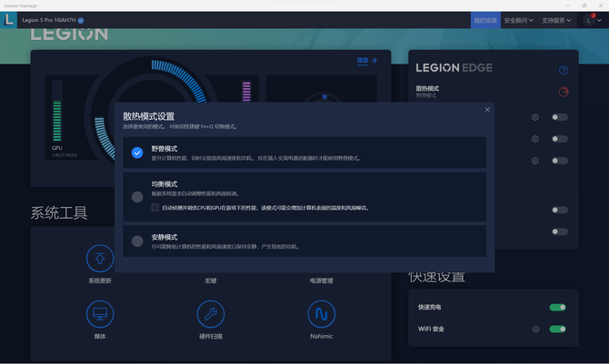Select the 野兽模式 radio option
This screenshot has height=364, width=609.
pyautogui.click(x=137, y=152)
